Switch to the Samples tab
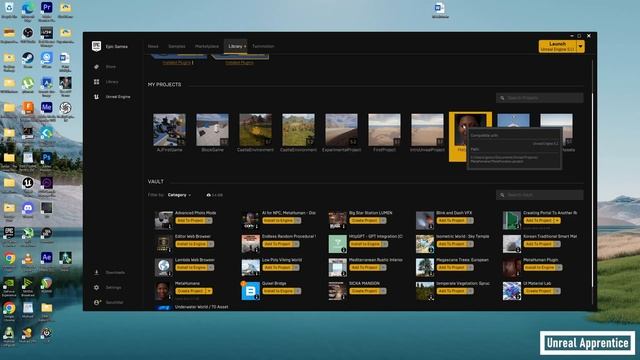This screenshot has width=640, height=360. tap(177, 46)
